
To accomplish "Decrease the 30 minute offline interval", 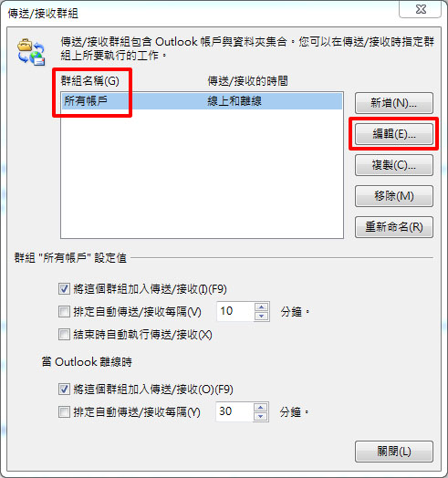I will tap(260, 416).
